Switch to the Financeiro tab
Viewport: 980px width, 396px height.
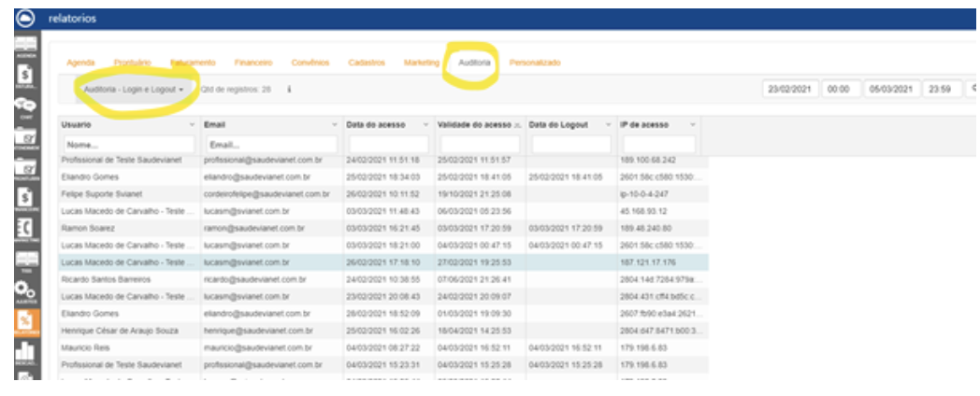point(253,64)
